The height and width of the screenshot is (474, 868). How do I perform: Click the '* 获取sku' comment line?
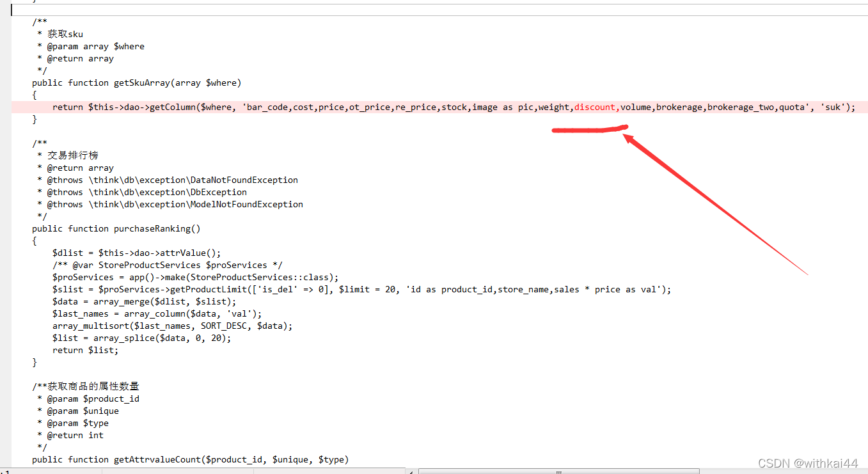click(x=60, y=34)
